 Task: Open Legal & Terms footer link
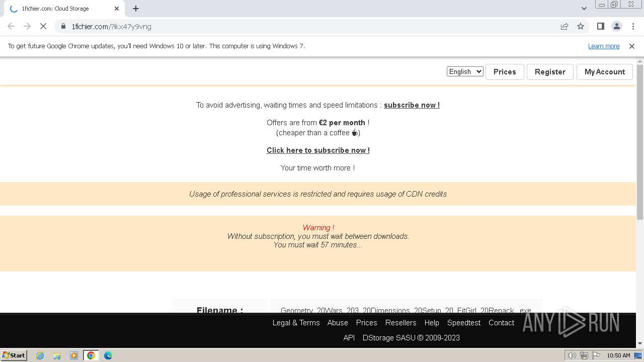coord(296,323)
